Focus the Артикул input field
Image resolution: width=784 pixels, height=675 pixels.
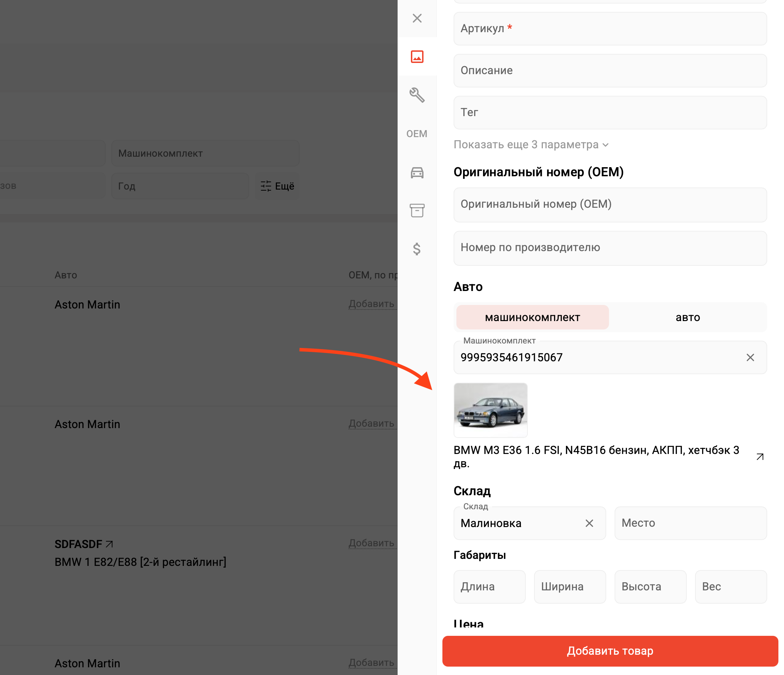coord(610,29)
